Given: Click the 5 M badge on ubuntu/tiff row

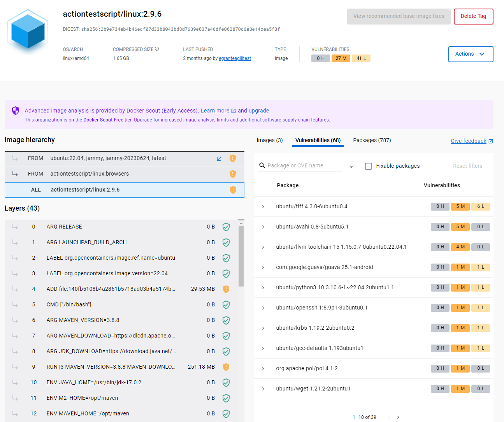Looking at the screenshot, I should coord(460,207).
